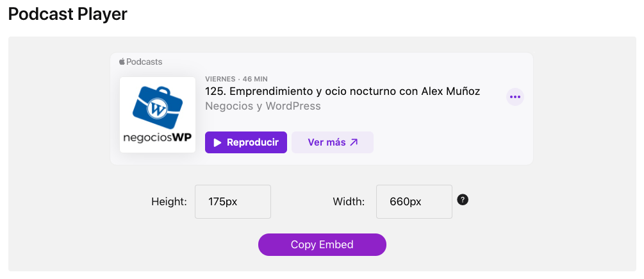Click the negociosWP text in the artwork
The width and height of the screenshot is (644, 279).
click(158, 139)
